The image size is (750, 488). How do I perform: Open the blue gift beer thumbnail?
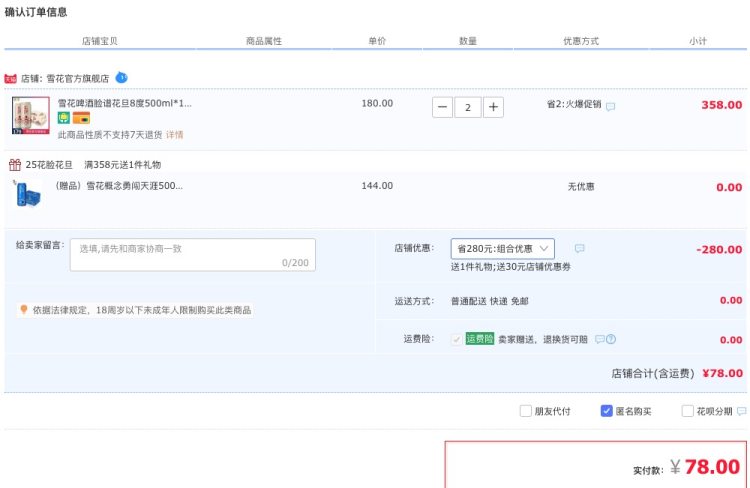[x=28, y=194]
